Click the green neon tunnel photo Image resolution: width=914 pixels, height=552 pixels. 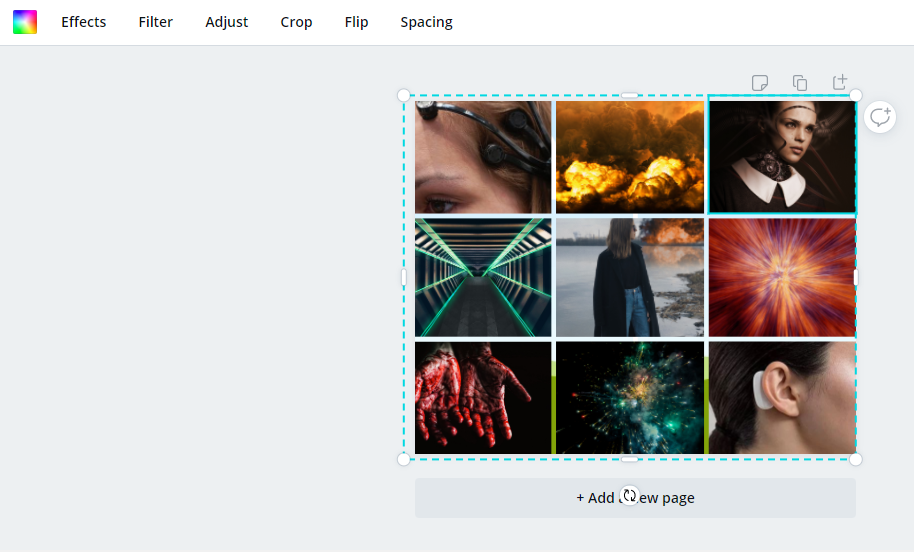(x=483, y=277)
